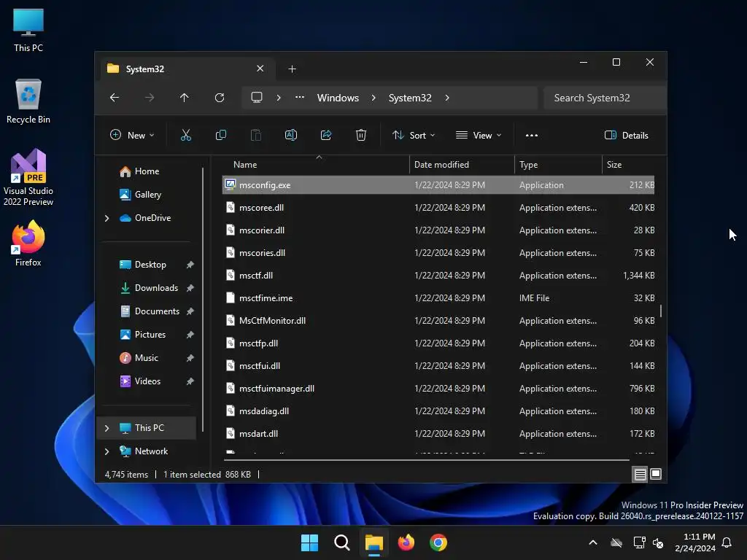Launch Chrome from the taskbar

click(438, 542)
